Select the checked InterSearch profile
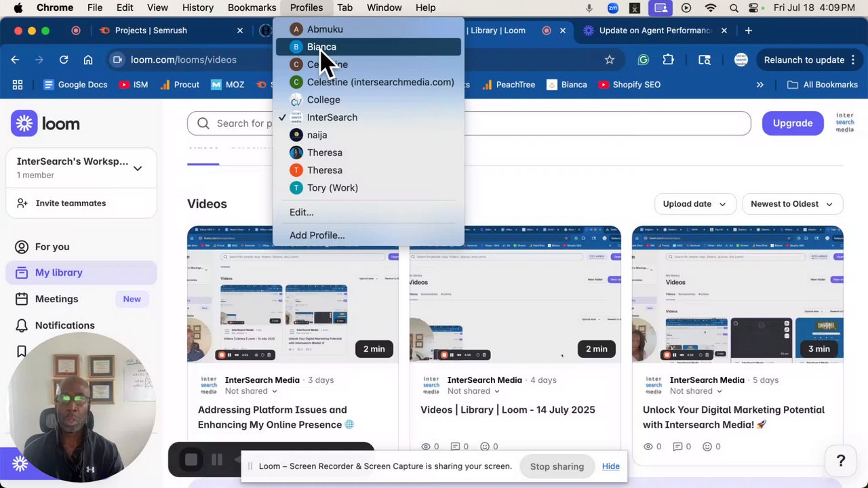The height and width of the screenshot is (488, 868). click(x=368, y=117)
